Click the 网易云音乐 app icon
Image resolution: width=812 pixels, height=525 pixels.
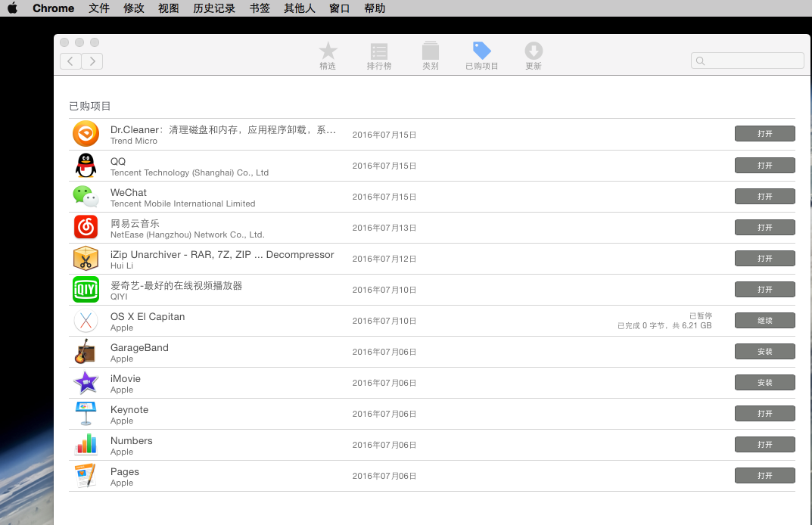[86, 227]
